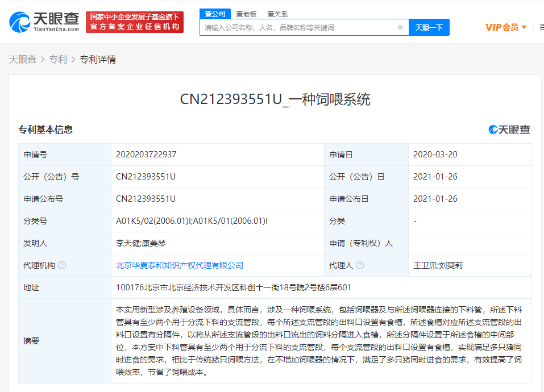Click the inventor names 李天健;康美琴
The image size is (544, 392).
tap(142, 243)
